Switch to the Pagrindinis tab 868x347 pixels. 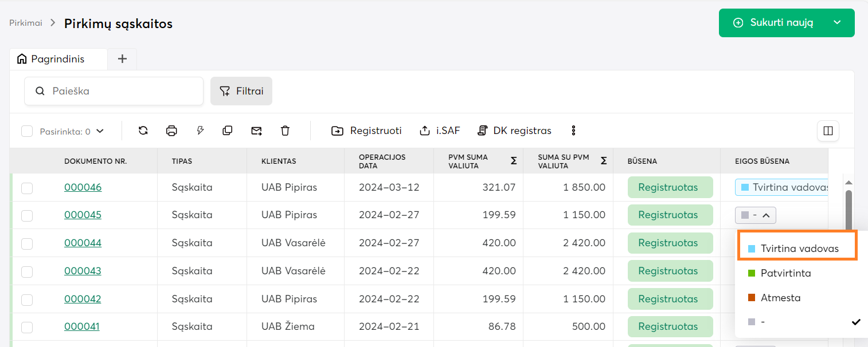pyautogui.click(x=58, y=59)
